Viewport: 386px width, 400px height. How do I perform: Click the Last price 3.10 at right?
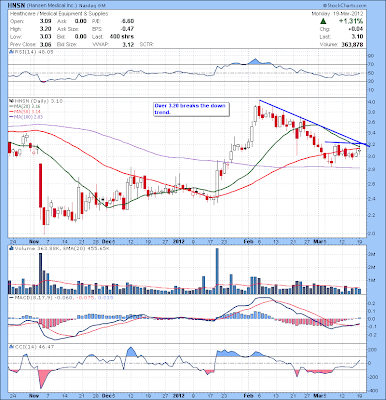(358, 37)
